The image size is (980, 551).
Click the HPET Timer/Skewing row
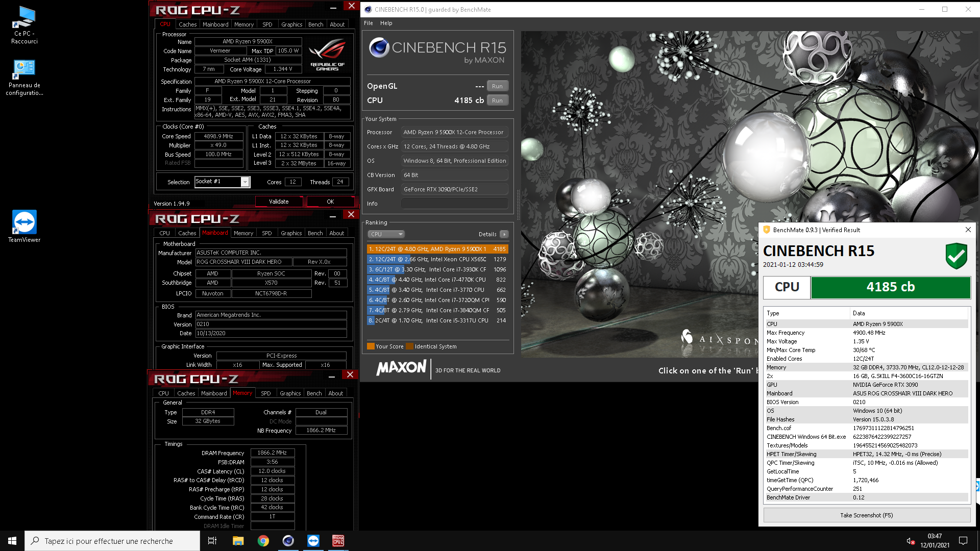866,454
